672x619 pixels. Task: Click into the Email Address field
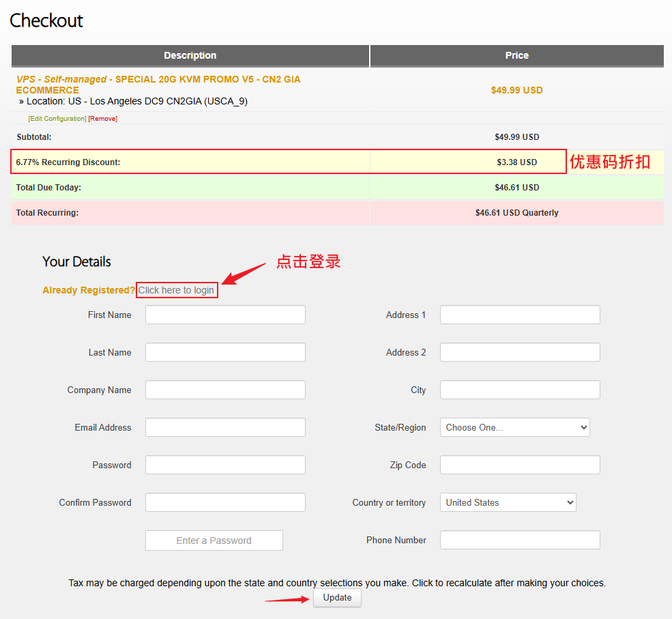click(225, 427)
